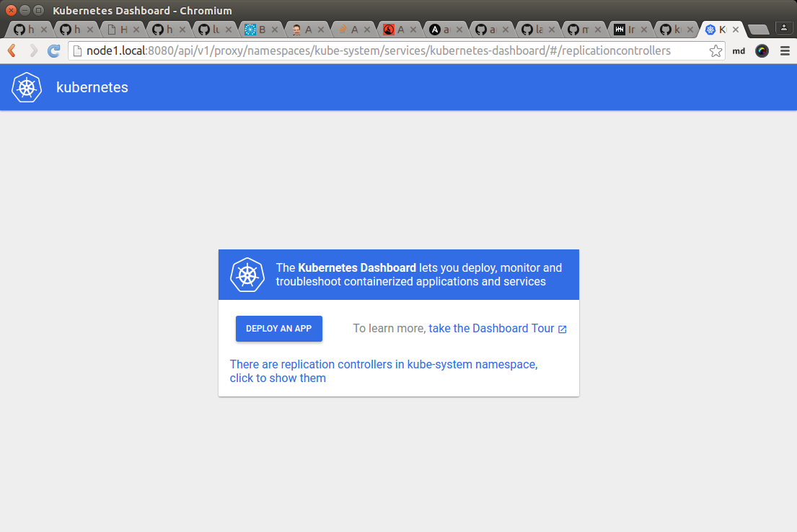Switch to the GitHub tab labeled 'm'
The height and width of the screenshot is (532, 797).
tap(584, 30)
